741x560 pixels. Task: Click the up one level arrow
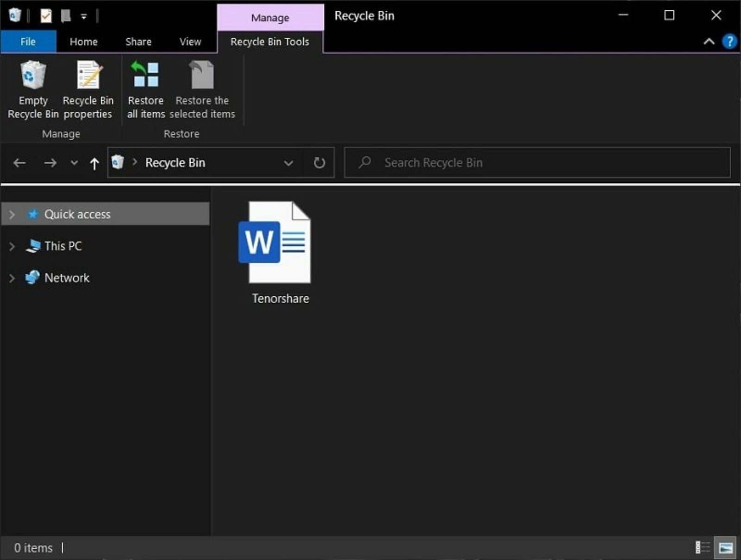tap(94, 162)
